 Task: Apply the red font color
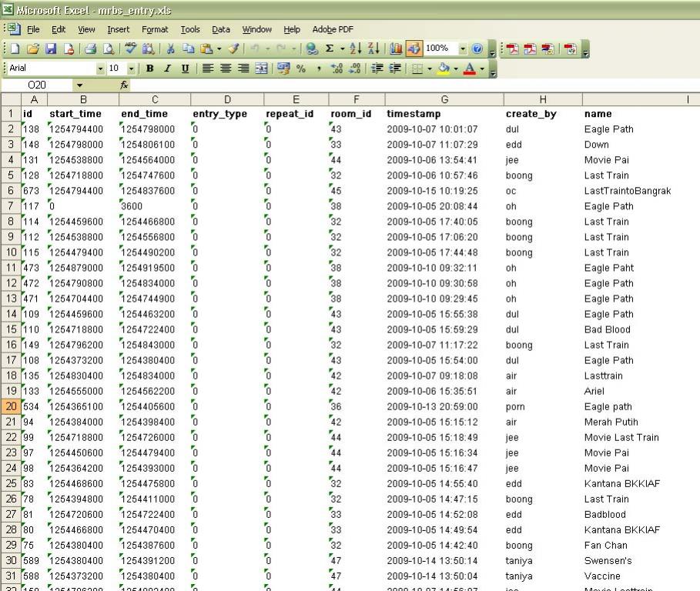(470, 68)
